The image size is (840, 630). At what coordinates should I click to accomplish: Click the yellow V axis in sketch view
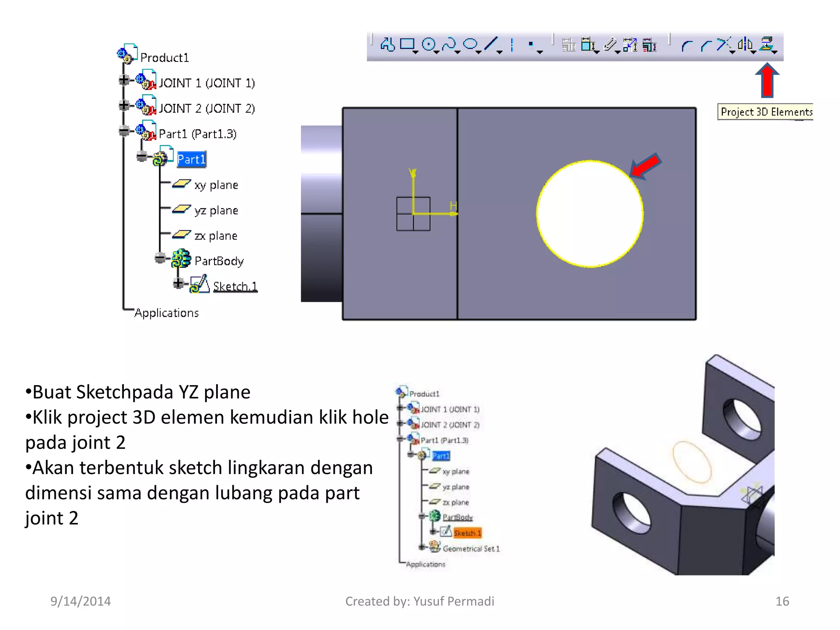tap(413, 191)
